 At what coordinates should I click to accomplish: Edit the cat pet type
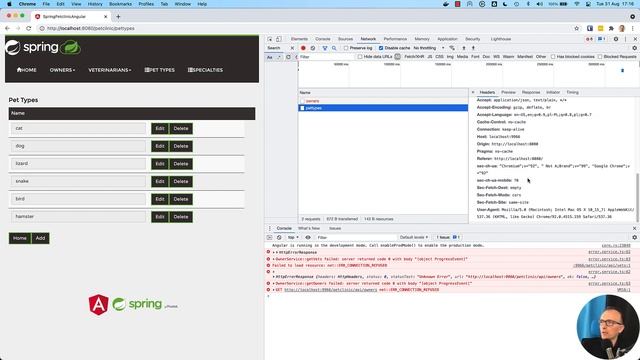(x=160, y=129)
